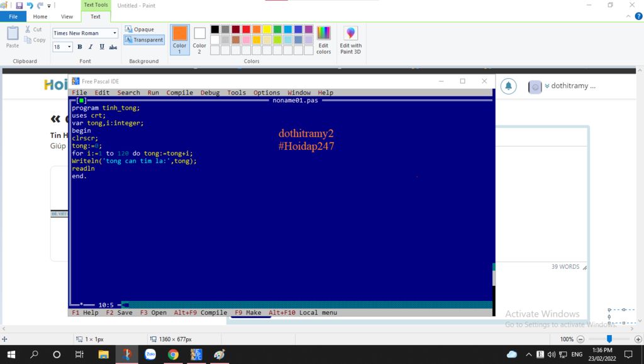Screen dimensions: 644x364
Task: Open the Tools menu in Free Pascal
Action: 236,93
